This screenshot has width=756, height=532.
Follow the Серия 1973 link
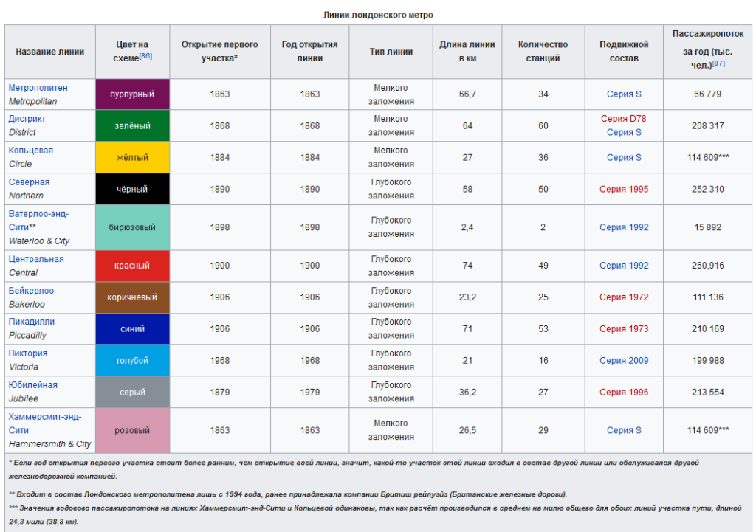(x=624, y=329)
